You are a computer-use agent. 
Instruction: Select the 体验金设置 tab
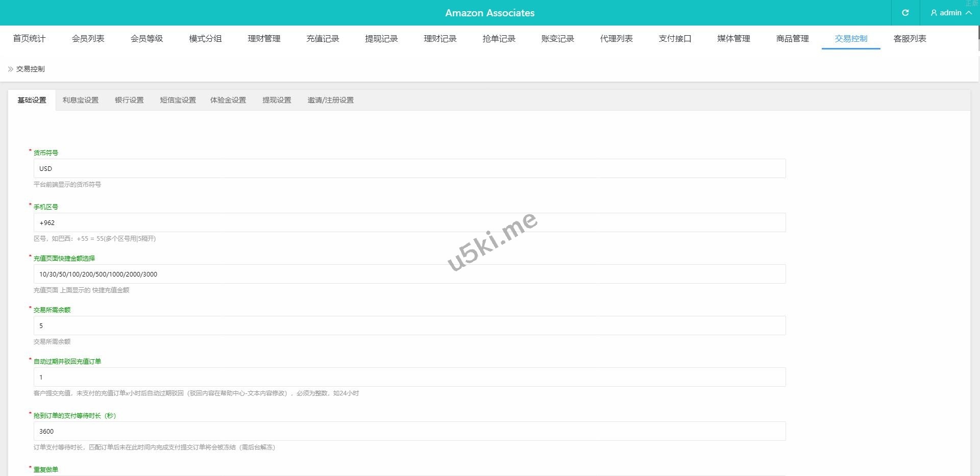point(228,100)
